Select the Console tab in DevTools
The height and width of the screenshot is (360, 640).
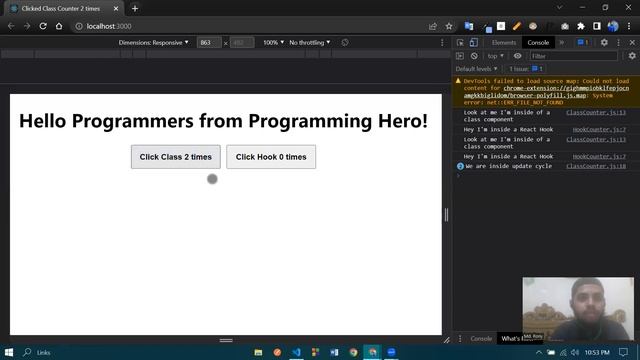click(538, 42)
